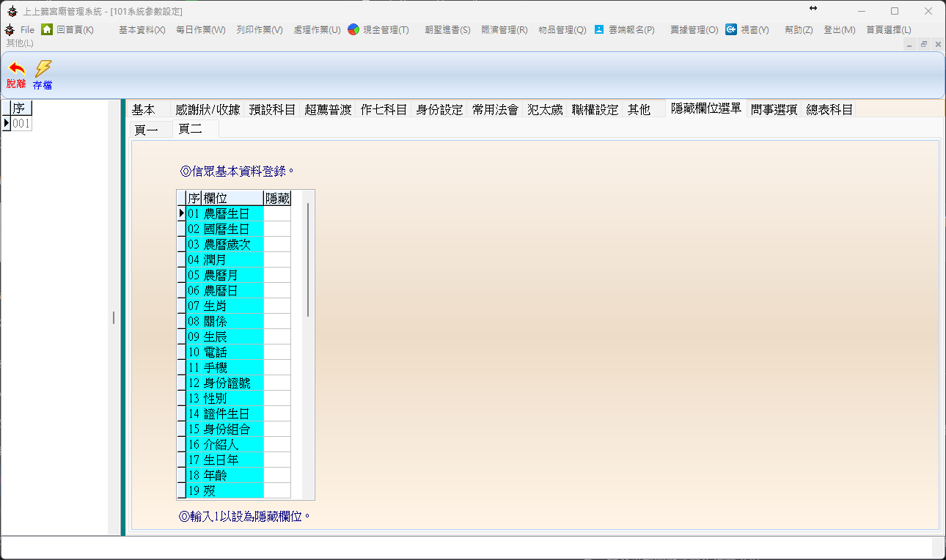Click hide cell for 身份證號 row
This screenshot has width=946, height=560.
point(277,383)
